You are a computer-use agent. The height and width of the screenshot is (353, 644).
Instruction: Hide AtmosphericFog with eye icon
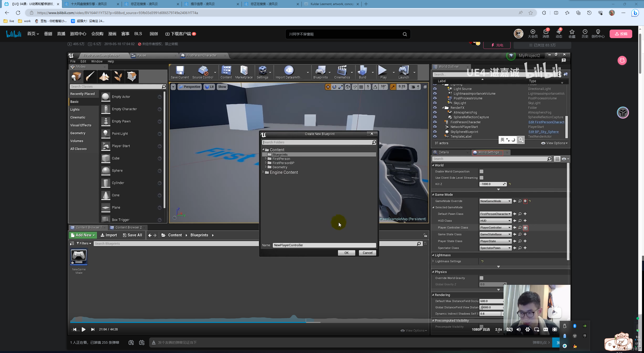(435, 112)
